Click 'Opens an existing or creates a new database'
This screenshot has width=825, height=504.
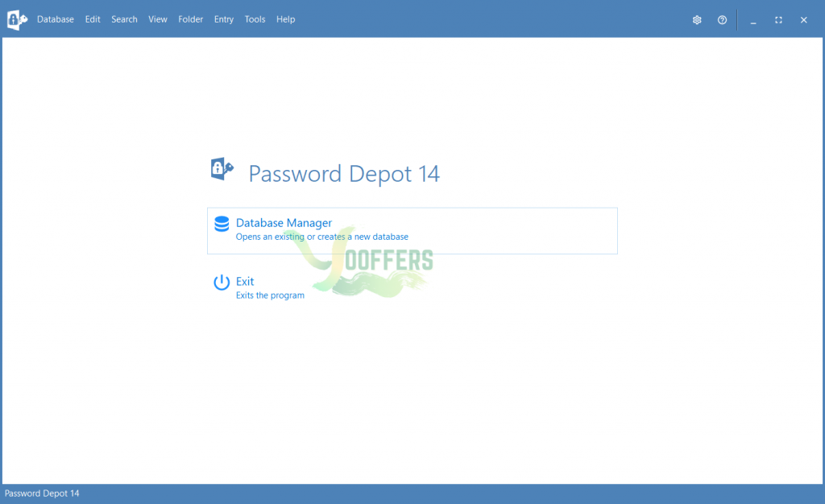coord(322,237)
